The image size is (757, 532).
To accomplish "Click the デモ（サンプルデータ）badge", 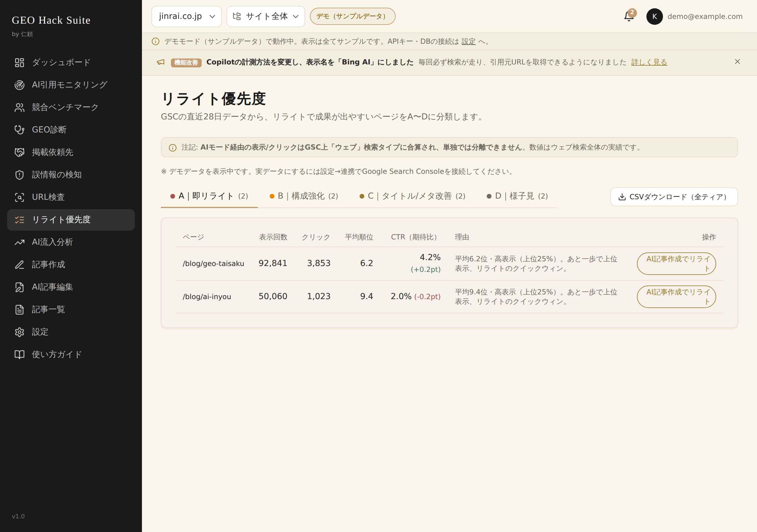I will [352, 17].
